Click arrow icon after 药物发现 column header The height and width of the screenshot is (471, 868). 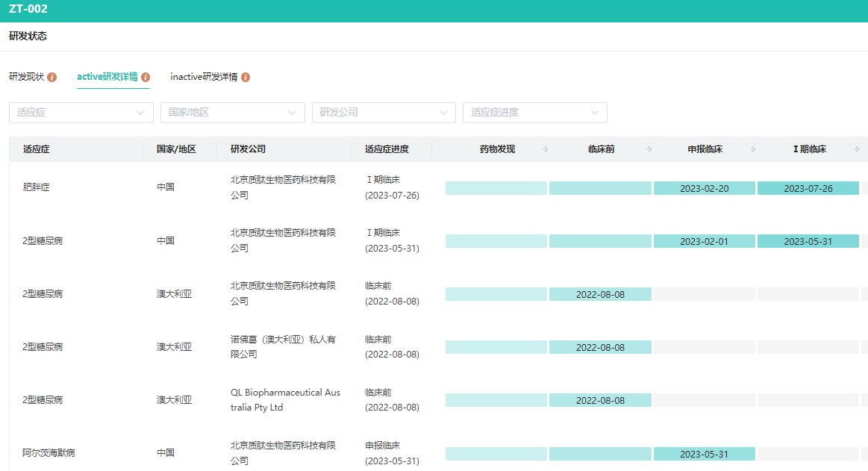[545, 149]
